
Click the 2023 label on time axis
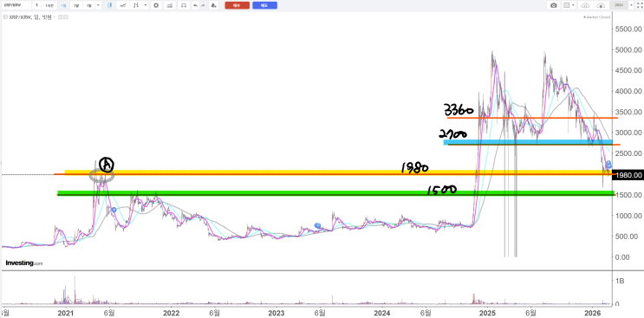pyautogui.click(x=276, y=313)
